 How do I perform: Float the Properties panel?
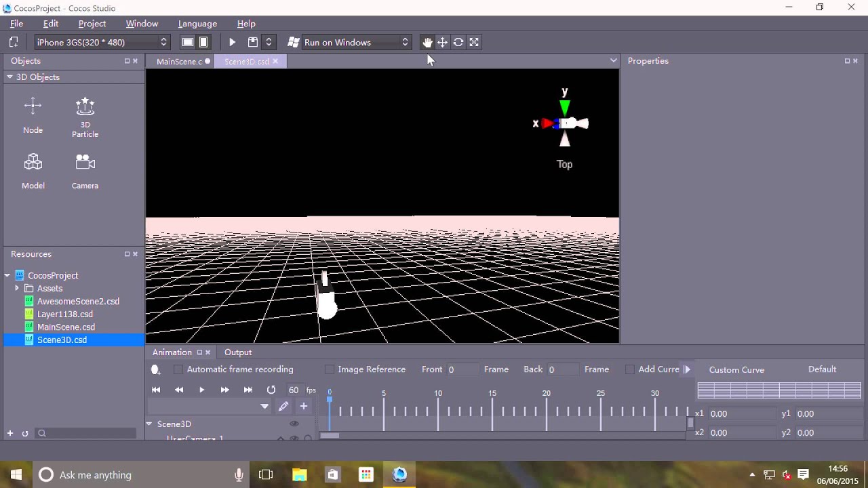coord(847,61)
